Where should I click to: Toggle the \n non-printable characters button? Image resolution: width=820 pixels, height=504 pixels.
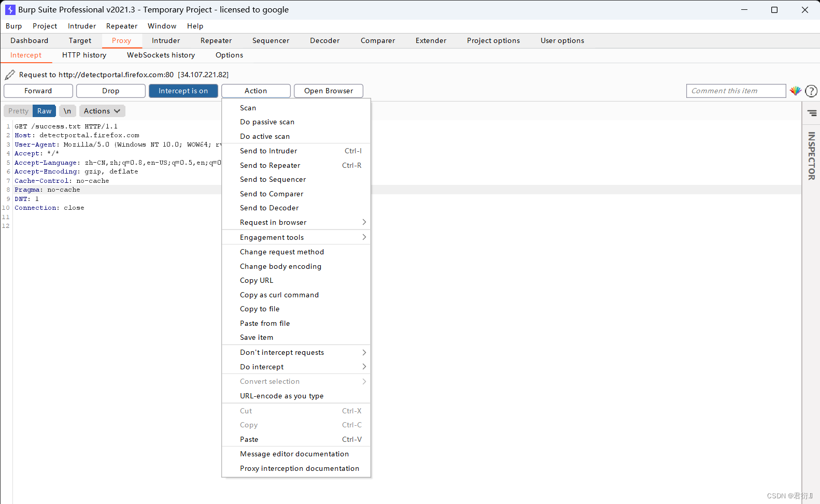coord(67,111)
